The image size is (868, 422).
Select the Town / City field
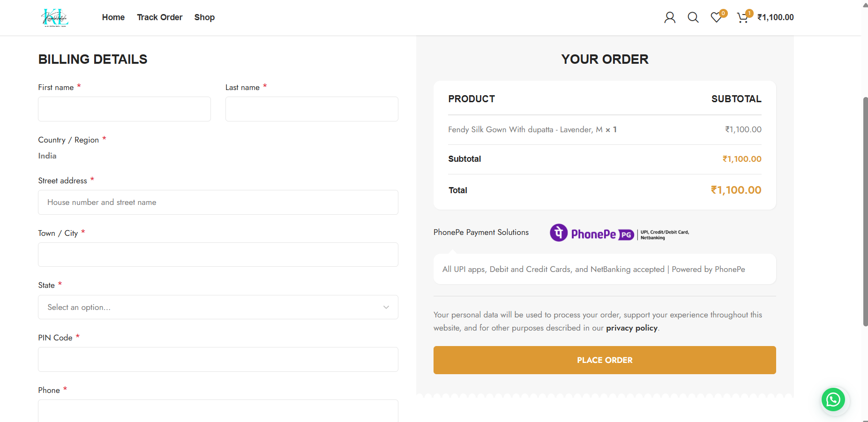(218, 255)
